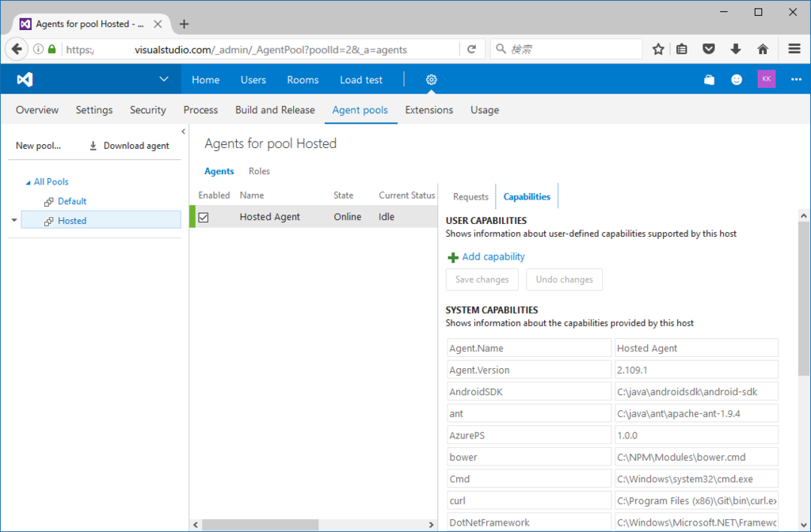Open the ellipsis more-options menu in header
The height and width of the screenshot is (532, 811).
point(796,80)
